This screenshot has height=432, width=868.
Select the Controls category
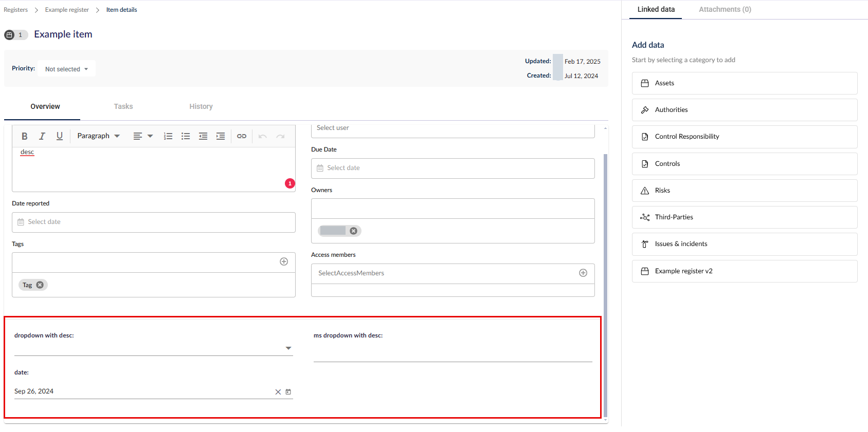[745, 164]
